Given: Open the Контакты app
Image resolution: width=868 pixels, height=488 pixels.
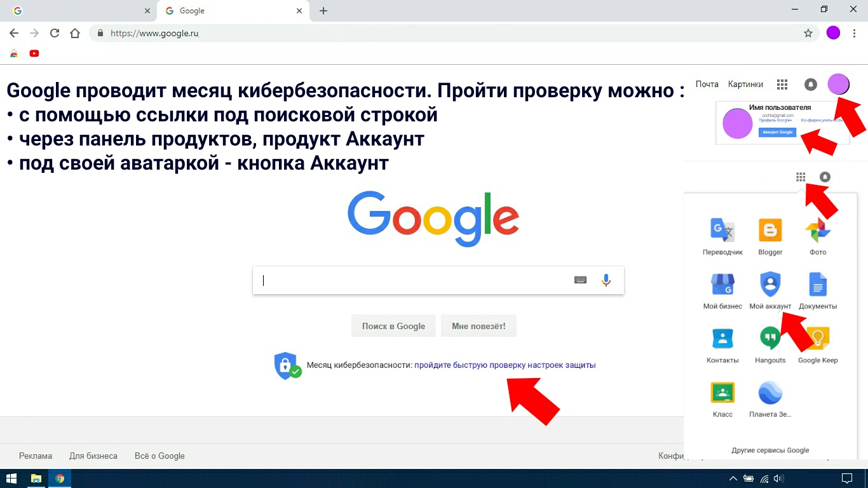Looking at the screenshot, I should [722, 344].
